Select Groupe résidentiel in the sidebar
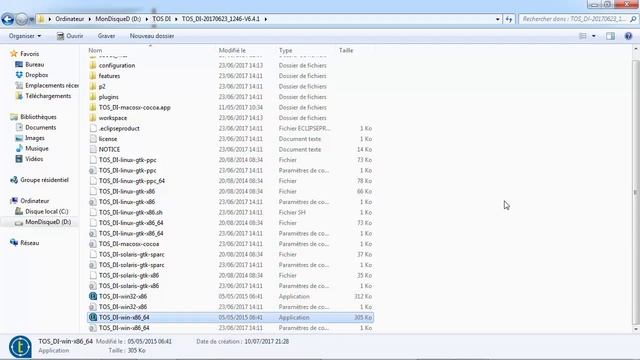640x360 pixels. pyautogui.click(x=40, y=180)
